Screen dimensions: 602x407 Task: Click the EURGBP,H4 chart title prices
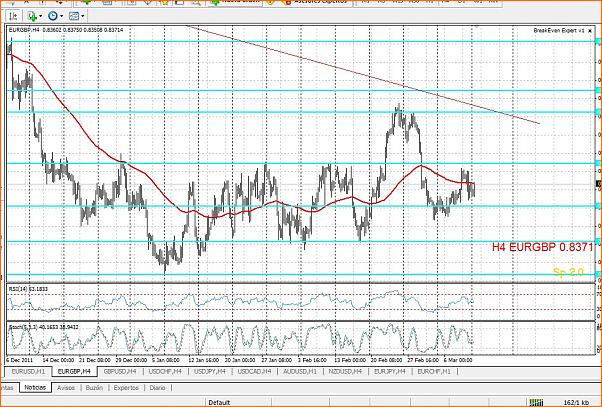pyautogui.click(x=66, y=30)
